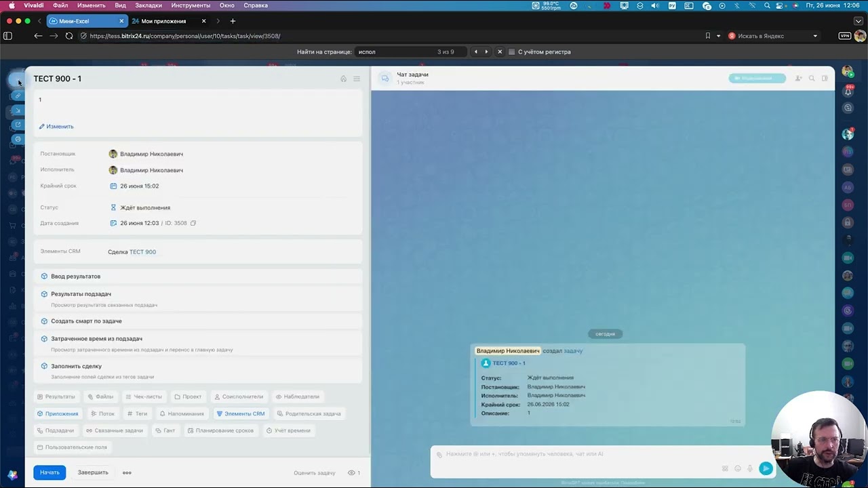
Task: Go to previous find-in-page match
Action: [476, 52]
